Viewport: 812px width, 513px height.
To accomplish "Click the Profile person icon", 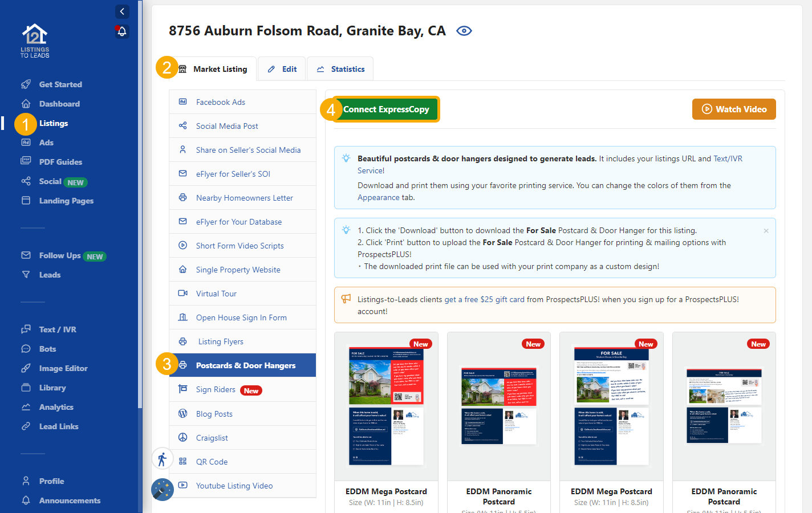I will point(26,481).
